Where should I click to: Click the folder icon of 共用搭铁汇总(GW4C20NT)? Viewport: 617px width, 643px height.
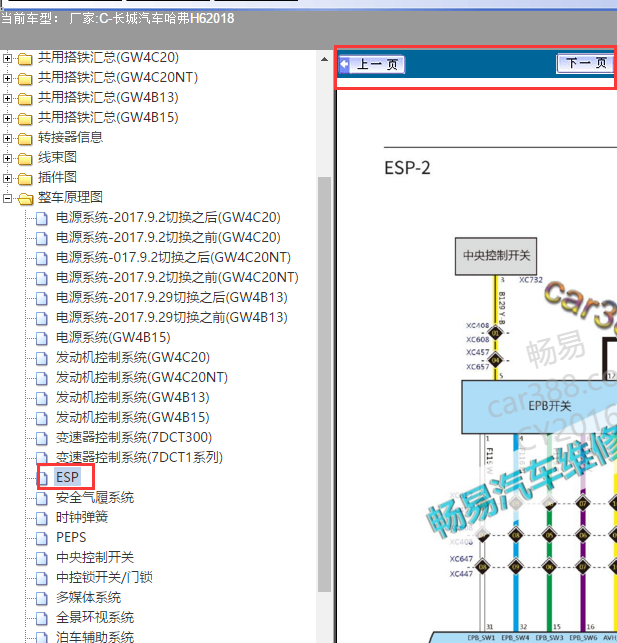(25, 79)
